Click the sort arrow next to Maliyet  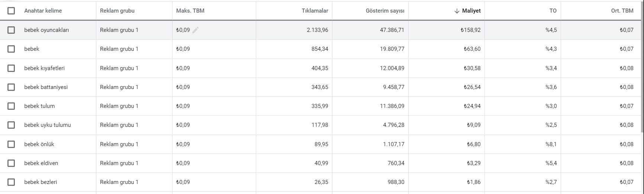click(x=457, y=11)
